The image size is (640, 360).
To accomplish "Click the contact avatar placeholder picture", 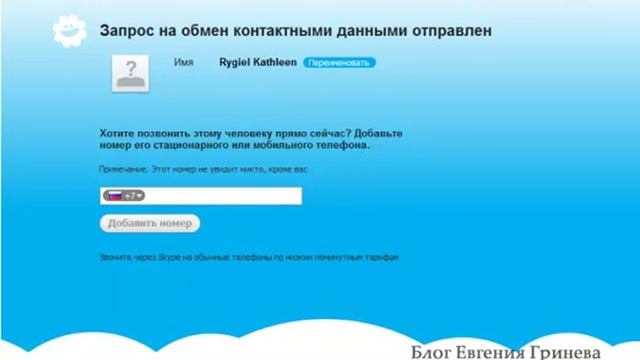I will 131,73.
